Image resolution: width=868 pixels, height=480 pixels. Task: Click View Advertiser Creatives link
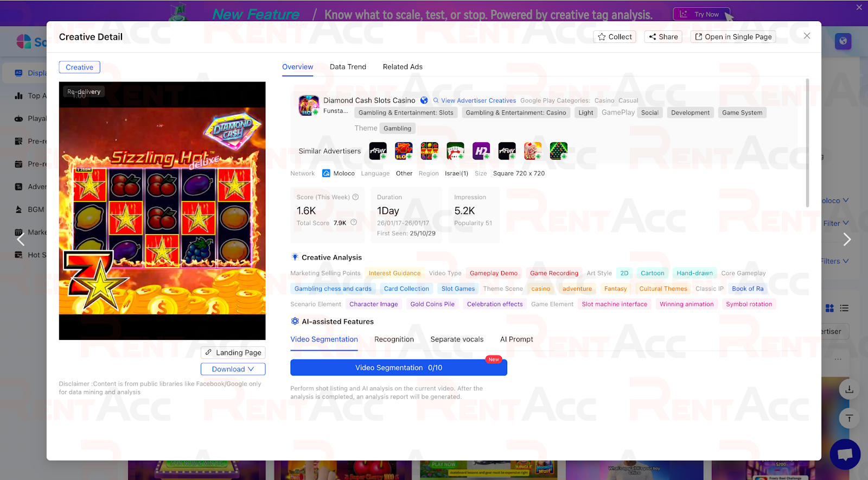tap(478, 100)
